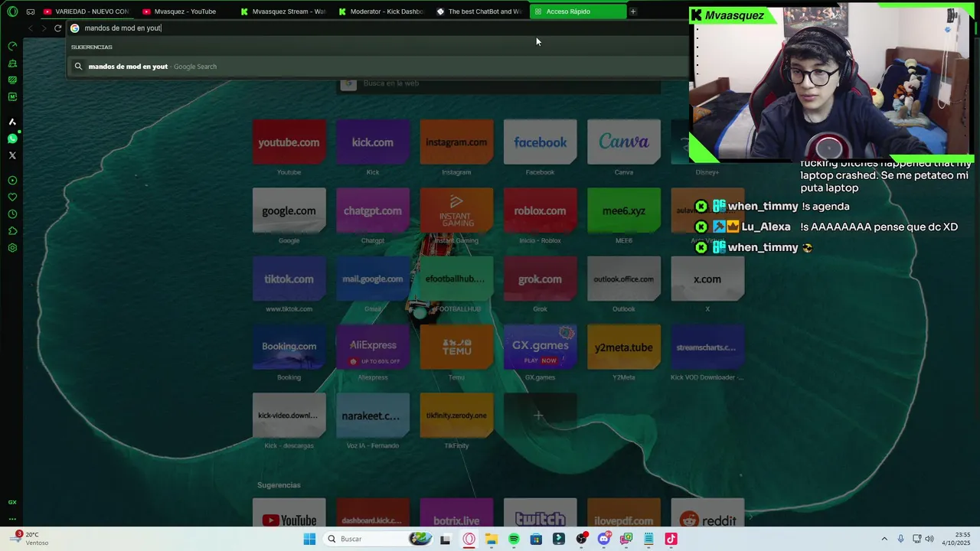The height and width of the screenshot is (551, 980).
Task: Open GX Cleaner icon in sidebar
Action: pyautogui.click(x=12, y=64)
